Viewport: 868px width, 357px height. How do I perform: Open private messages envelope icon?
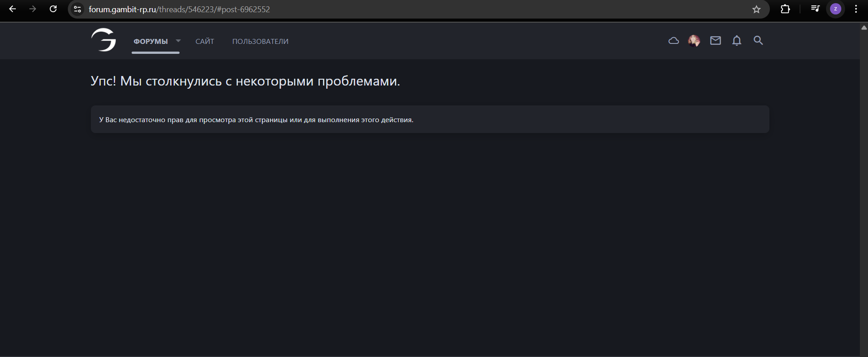point(715,41)
